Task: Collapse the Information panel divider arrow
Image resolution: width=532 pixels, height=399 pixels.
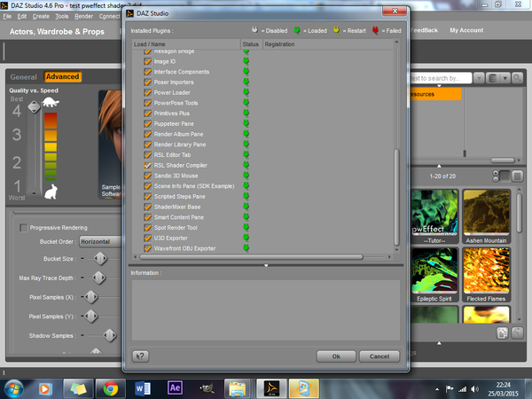Action: tap(266, 265)
